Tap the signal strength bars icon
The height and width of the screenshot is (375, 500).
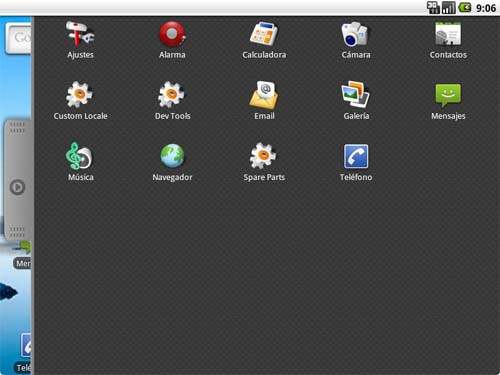[x=449, y=8]
